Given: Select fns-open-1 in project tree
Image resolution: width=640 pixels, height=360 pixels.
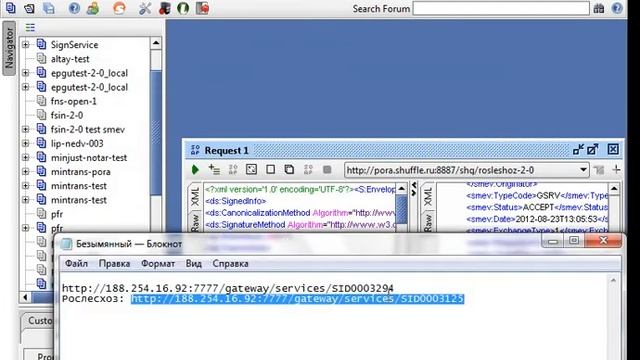Looking at the screenshot, I should (73, 101).
